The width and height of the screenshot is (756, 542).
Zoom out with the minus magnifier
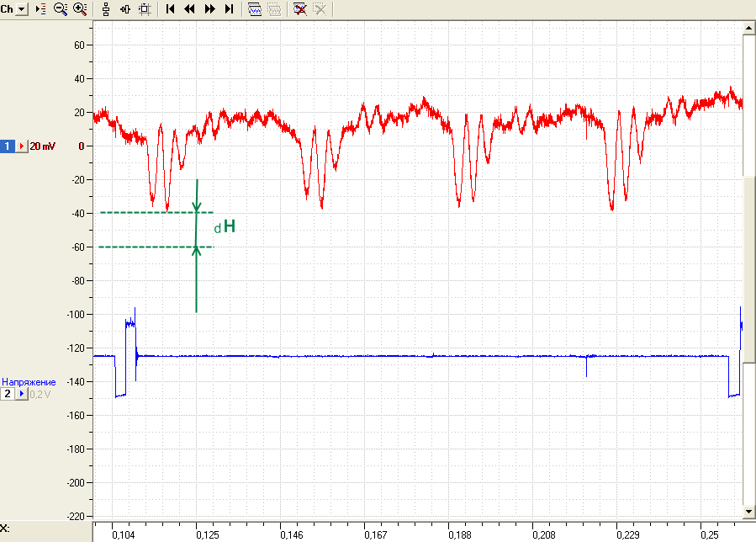coord(61,8)
